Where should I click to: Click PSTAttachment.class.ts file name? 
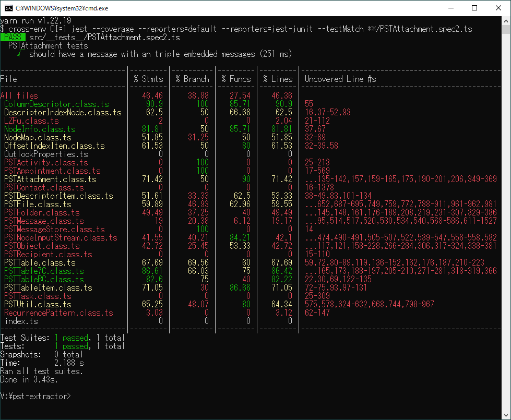pyautogui.click(x=50, y=179)
